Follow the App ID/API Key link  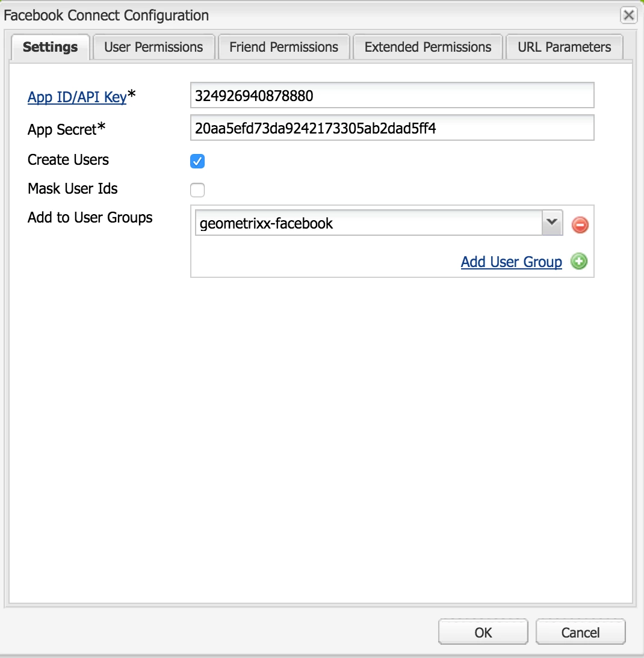(x=77, y=97)
